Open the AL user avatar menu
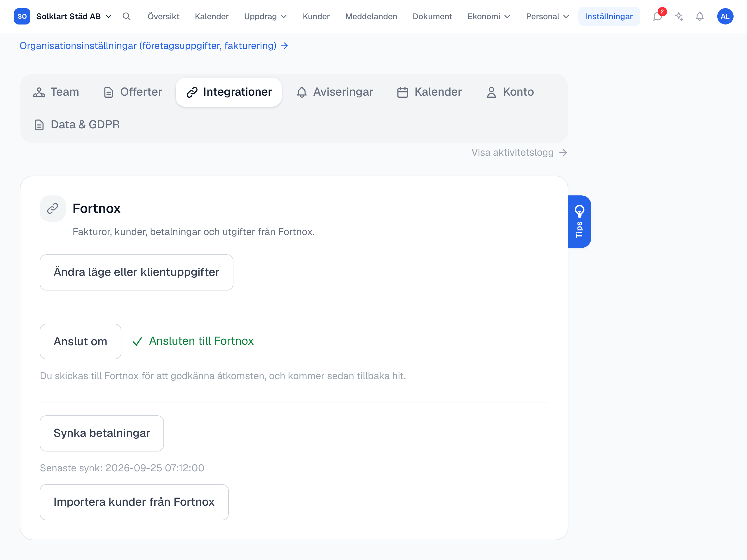Screen dimensions: 747x560 pos(725,16)
